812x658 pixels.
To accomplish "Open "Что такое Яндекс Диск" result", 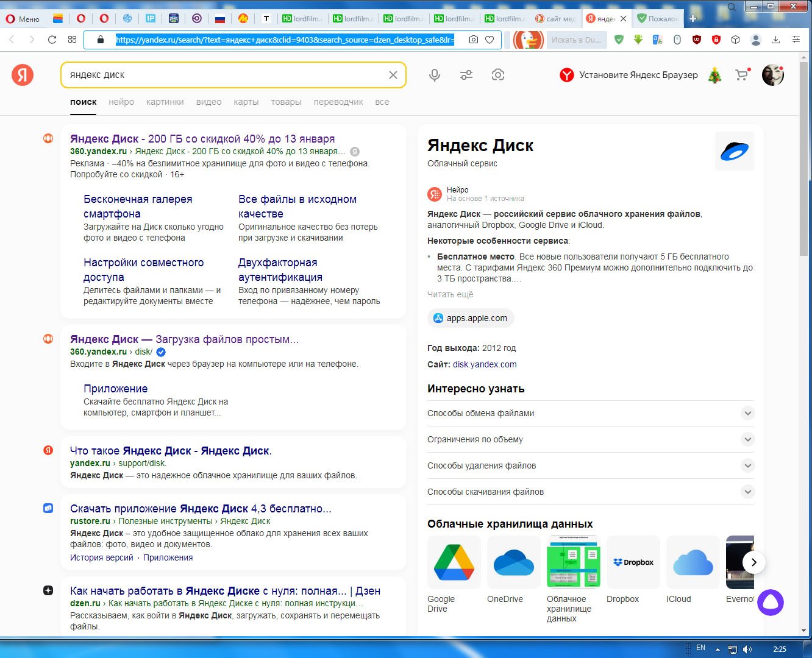I will (x=171, y=451).
